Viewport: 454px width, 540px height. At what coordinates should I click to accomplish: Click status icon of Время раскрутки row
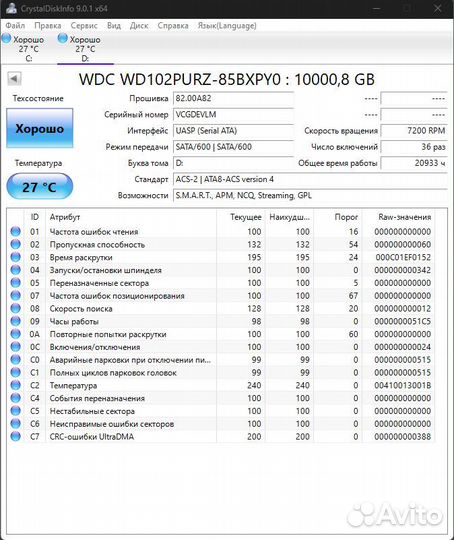[x=16, y=257]
